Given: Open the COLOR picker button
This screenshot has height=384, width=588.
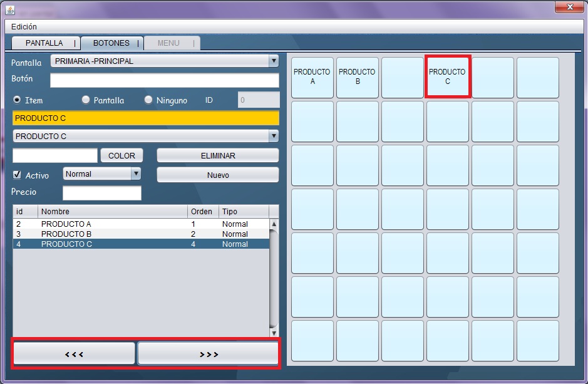Looking at the screenshot, I should [x=121, y=156].
